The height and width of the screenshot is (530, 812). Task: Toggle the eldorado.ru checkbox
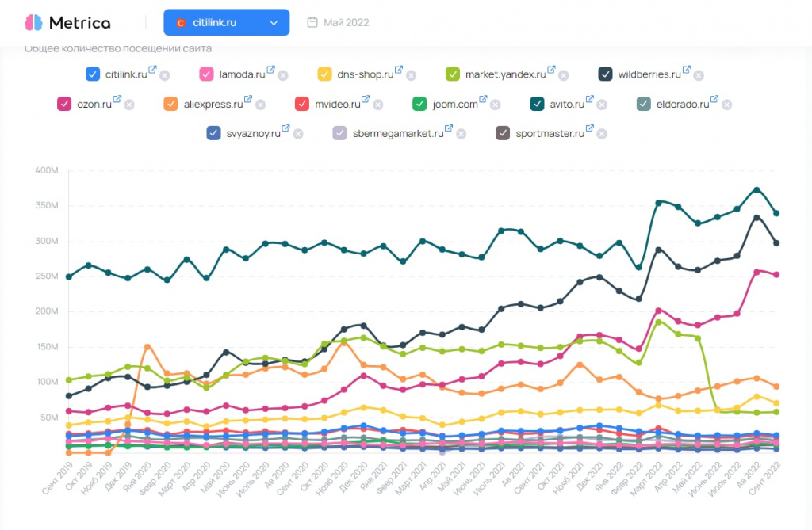click(x=643, y=104)
